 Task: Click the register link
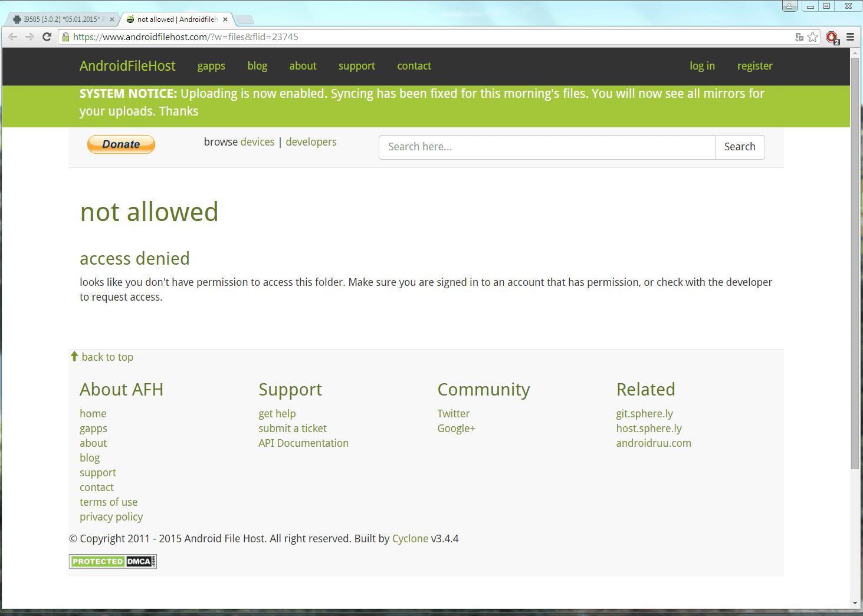(x=754, y=66)
